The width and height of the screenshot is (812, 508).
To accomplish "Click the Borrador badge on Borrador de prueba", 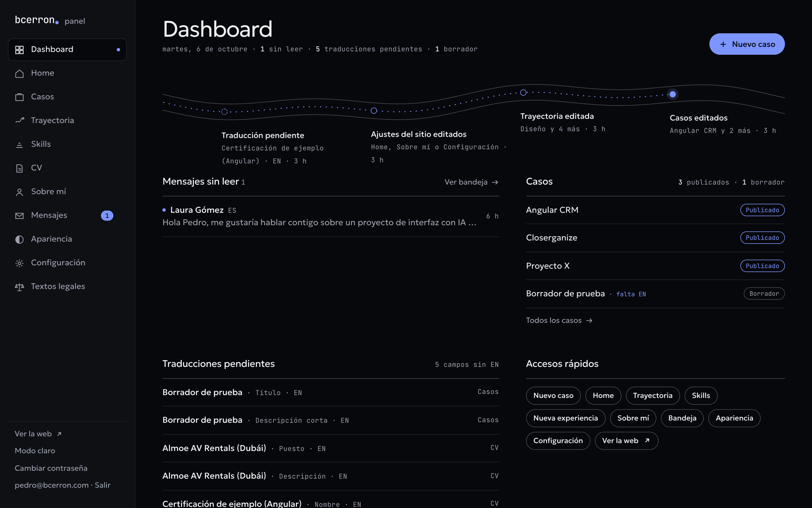I will pyautogui.click(x=764, y=294).
